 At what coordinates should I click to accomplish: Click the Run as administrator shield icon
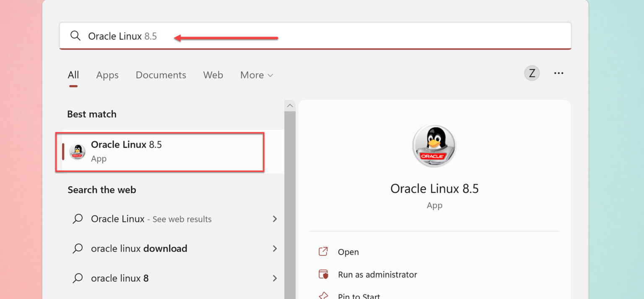[x=323, y=274]
